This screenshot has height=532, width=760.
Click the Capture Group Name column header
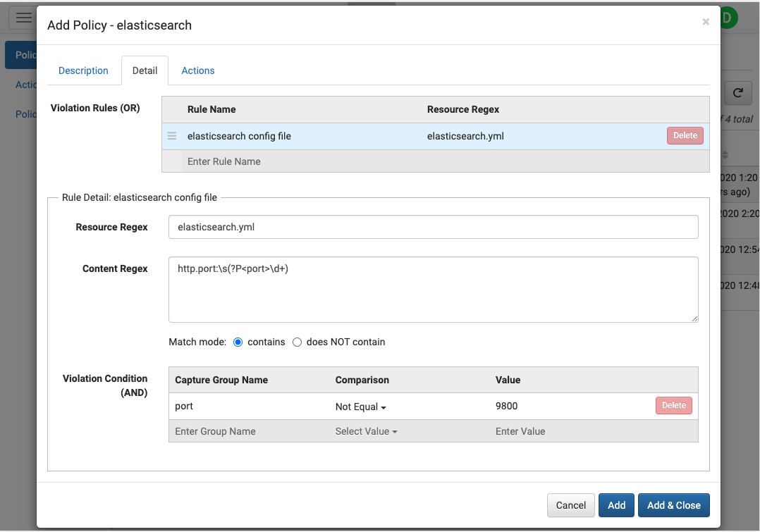pyautogui.click(x=221, y=380)
